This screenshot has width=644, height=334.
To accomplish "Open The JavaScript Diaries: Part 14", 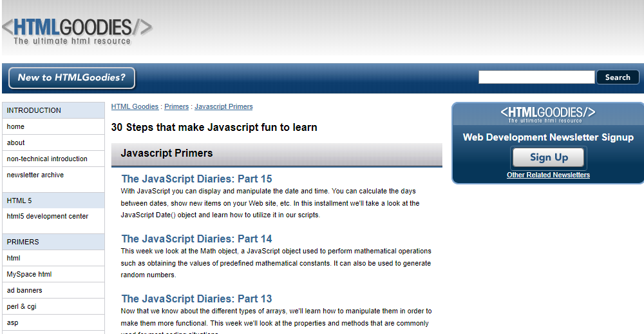I will (196, 239).
